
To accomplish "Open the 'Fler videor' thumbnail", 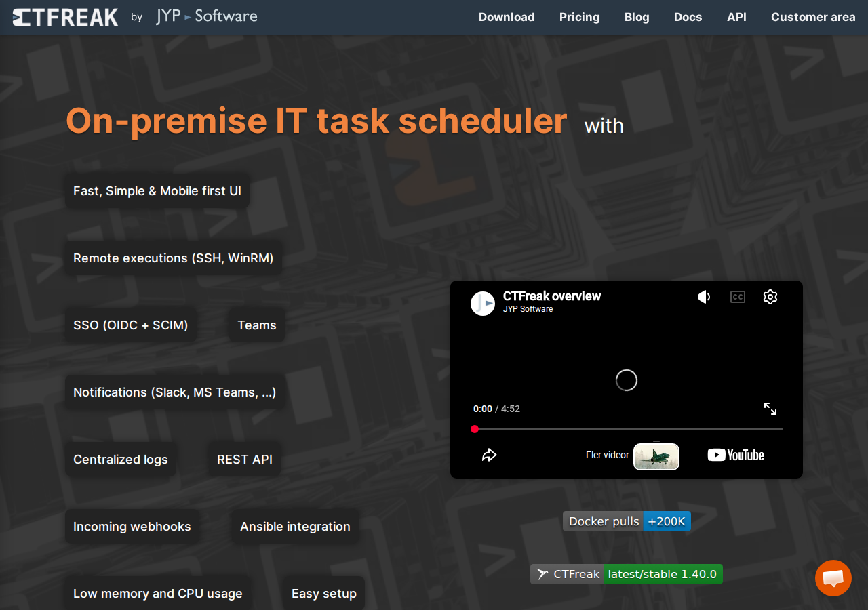I will 656,456.
